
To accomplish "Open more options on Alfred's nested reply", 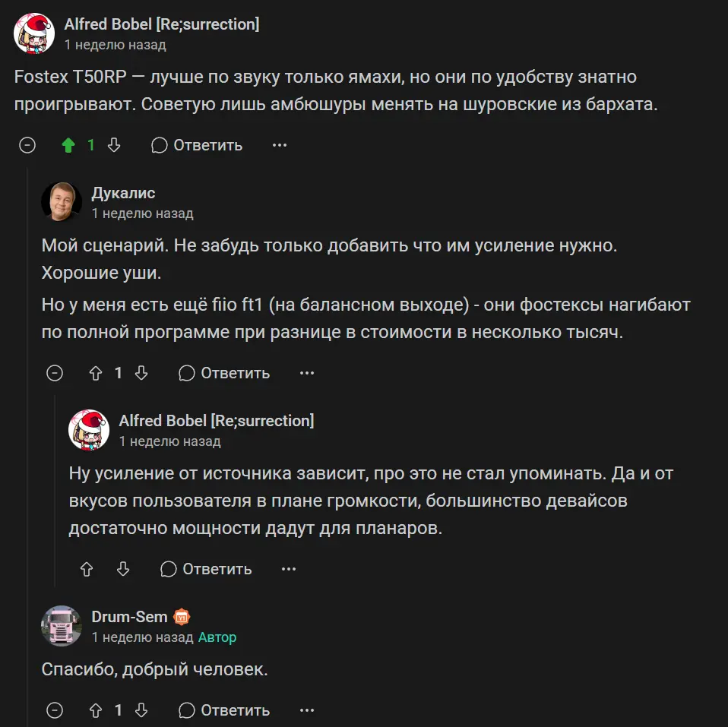I will 289,569.
